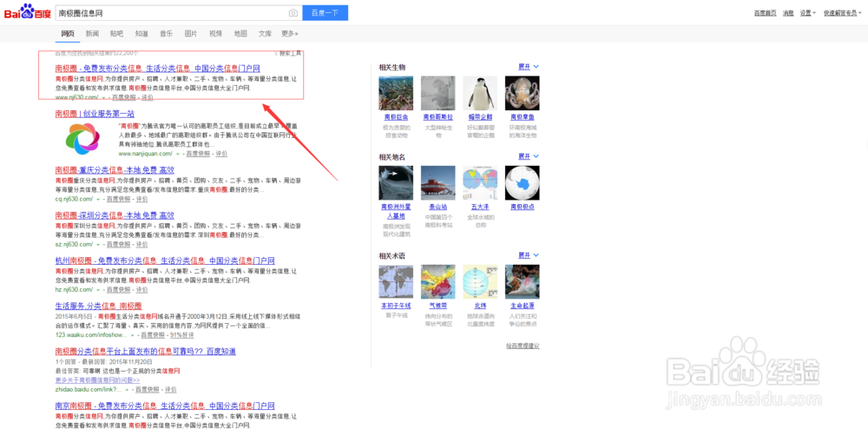The height and width of the screenshot is (429, 868).
Task: Open the 知道 tab
Action: (141, 34)
